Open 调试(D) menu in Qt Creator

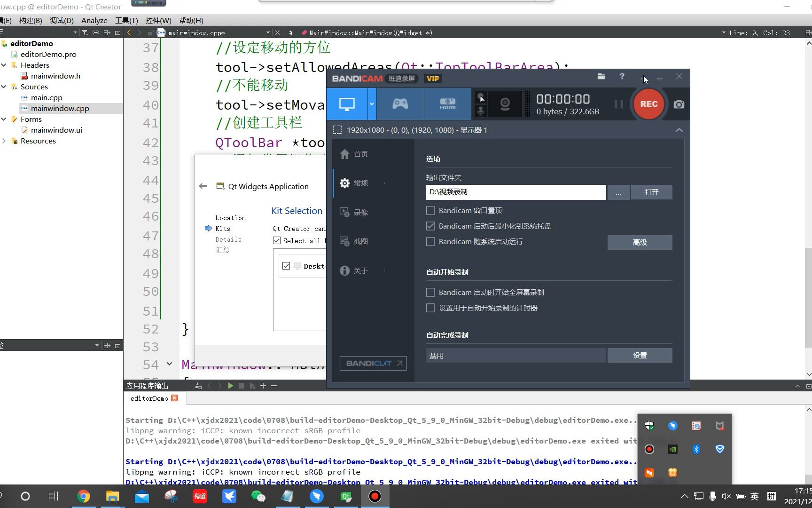tap(62, 20)
